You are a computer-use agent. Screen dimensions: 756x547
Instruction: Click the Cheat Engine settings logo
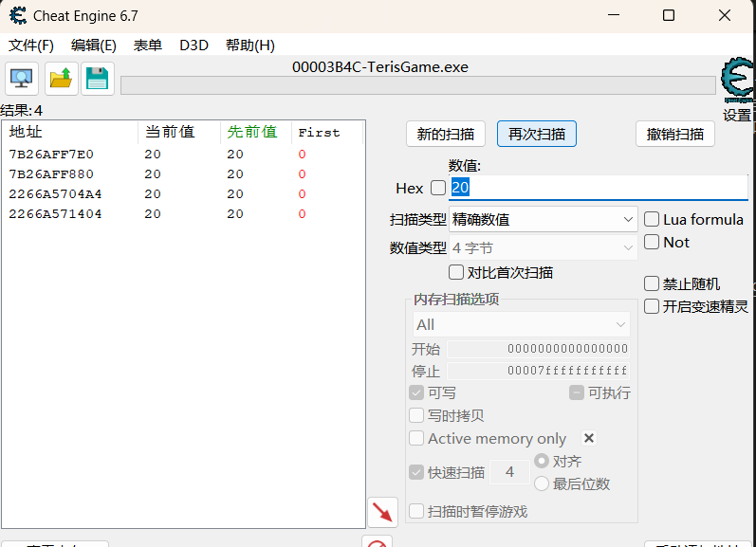pyautogui.click(x=737, y=82)
